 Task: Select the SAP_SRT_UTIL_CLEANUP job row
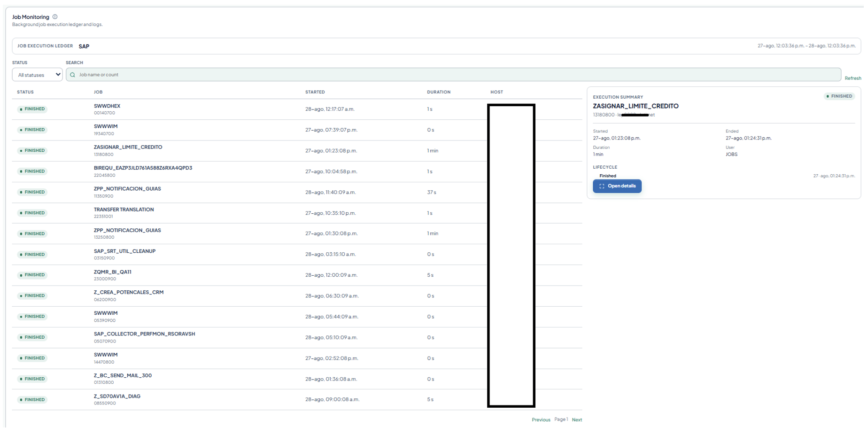[297, 254]
